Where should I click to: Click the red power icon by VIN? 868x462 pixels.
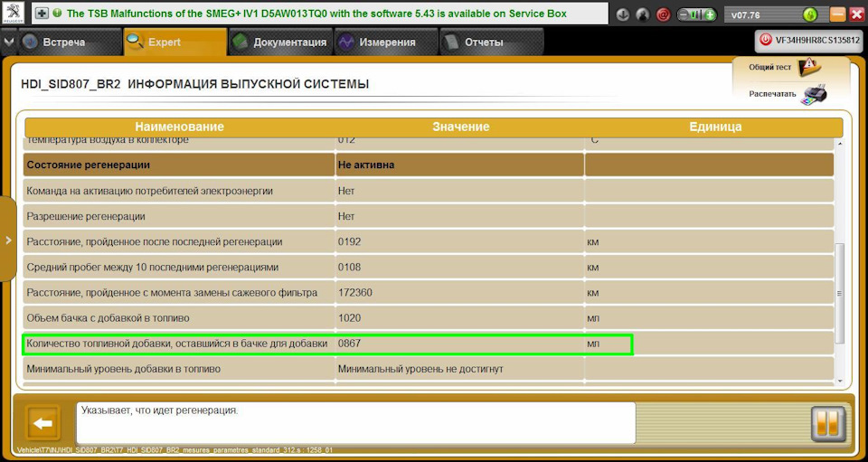pyautogui.click(x=766, y=40)
